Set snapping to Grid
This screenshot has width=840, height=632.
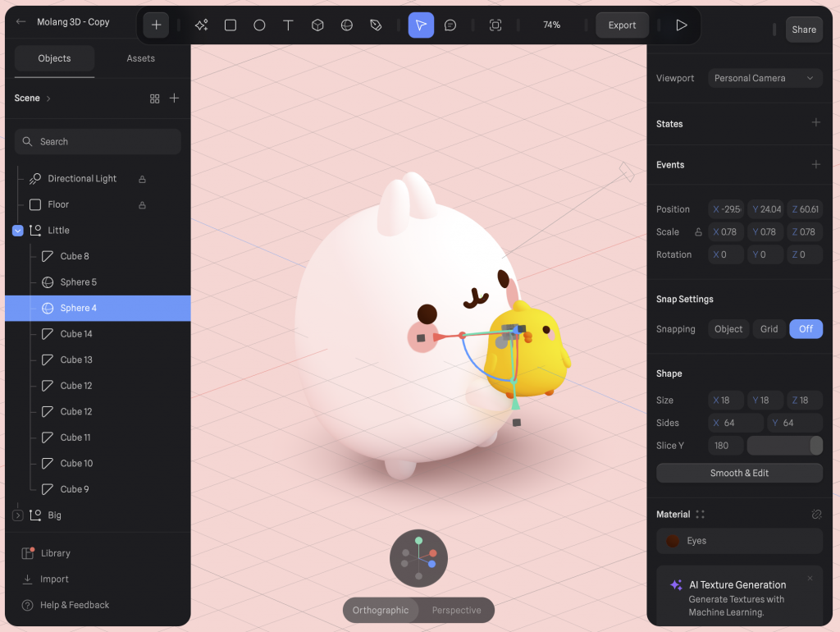coord(769,329)
